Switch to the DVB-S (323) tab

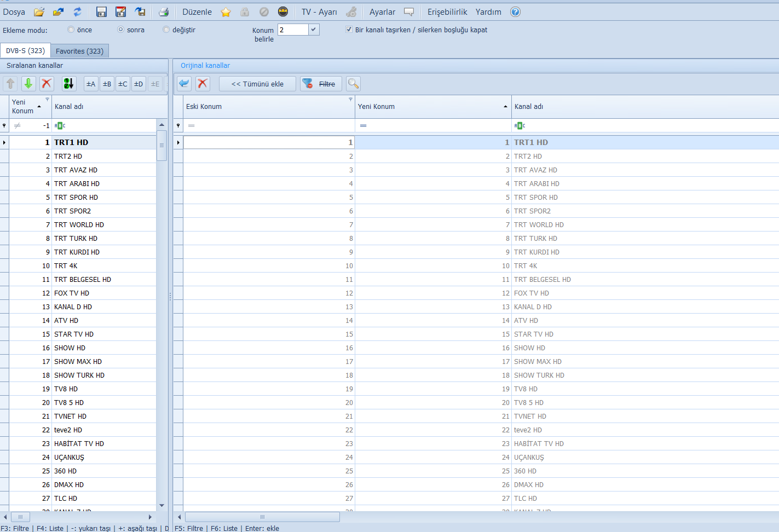(25, 50)
